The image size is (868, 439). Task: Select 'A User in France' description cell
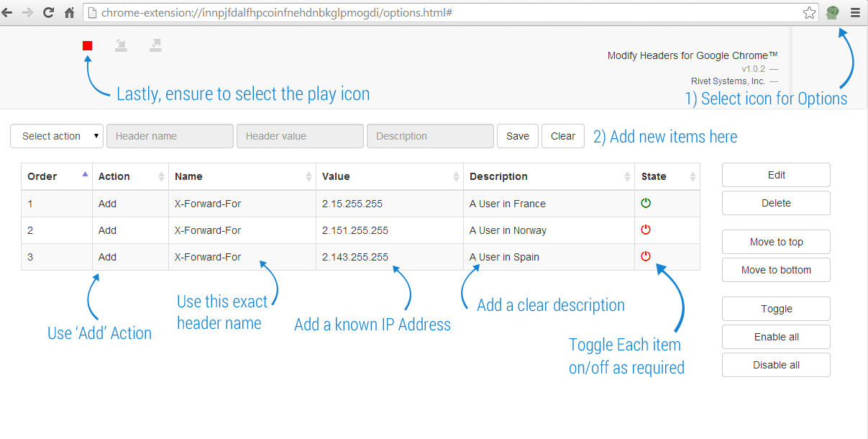coord(549,204)
